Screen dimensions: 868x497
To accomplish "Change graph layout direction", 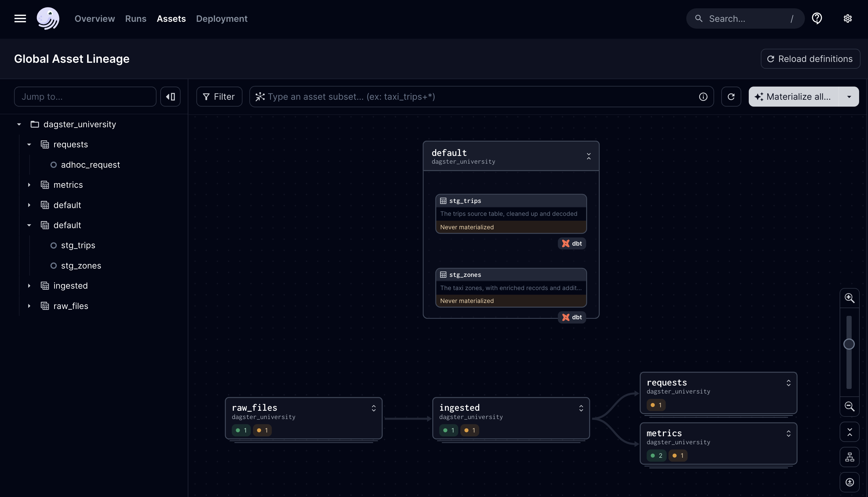I will [849, 457].
